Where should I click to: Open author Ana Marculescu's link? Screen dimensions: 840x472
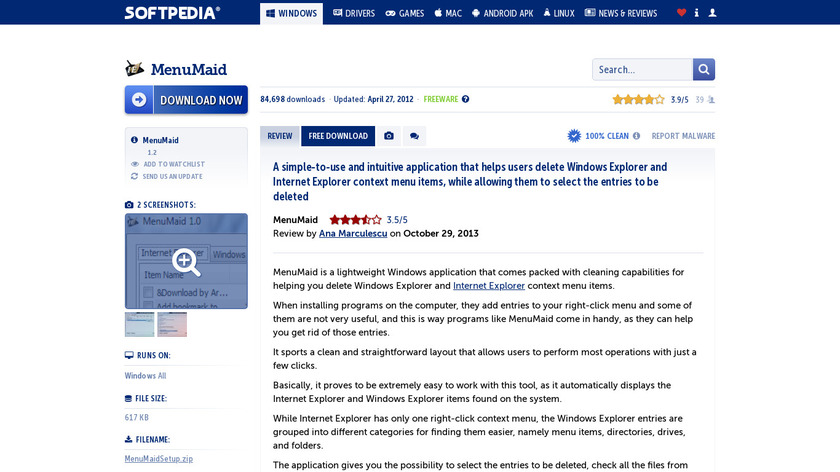coord(353,234)
